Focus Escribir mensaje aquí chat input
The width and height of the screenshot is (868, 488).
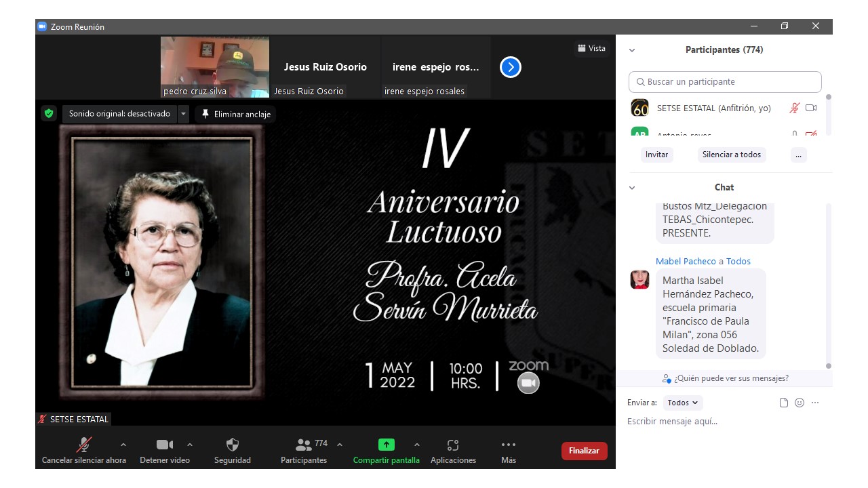pos(724,422)
